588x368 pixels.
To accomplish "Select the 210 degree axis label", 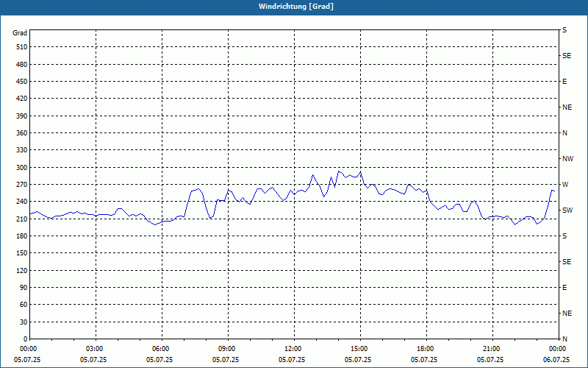I will click(x=22, y=219).
